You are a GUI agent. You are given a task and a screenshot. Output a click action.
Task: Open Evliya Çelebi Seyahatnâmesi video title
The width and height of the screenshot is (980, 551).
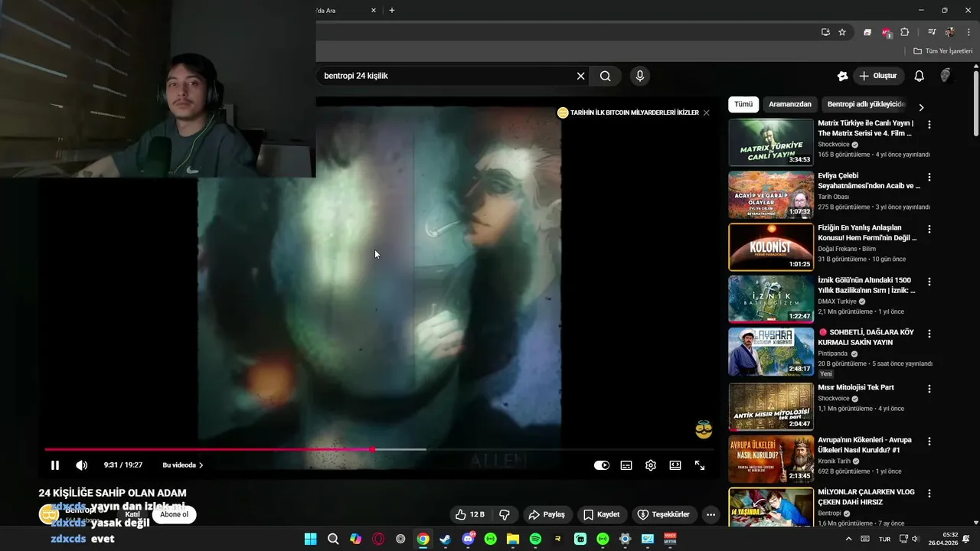(x=869, y=181)
